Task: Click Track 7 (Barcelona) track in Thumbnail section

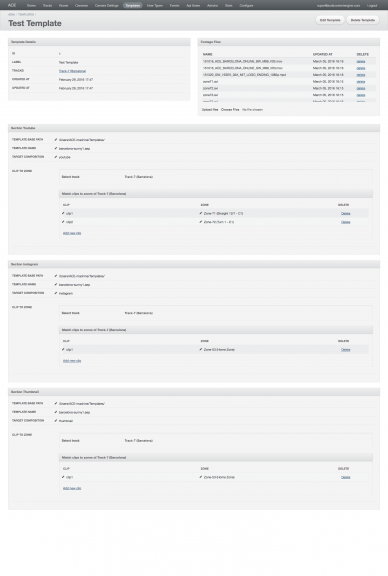Action: pyautogui.click(x=139, y=440)
